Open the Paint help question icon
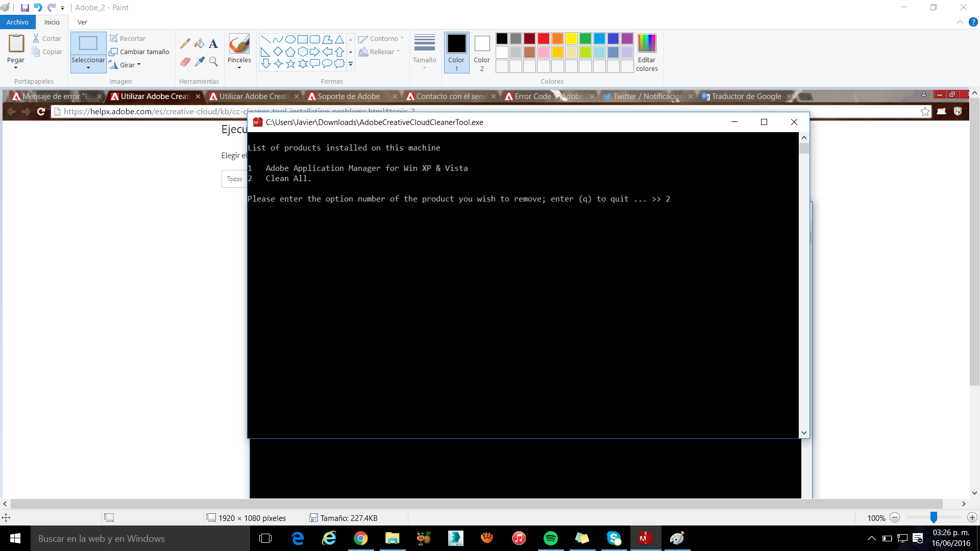Viewport: 980px width, 551px height. point(973,22)
